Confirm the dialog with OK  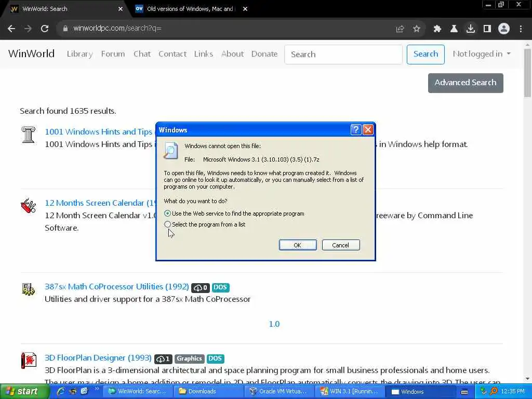(x=298, y=245)
